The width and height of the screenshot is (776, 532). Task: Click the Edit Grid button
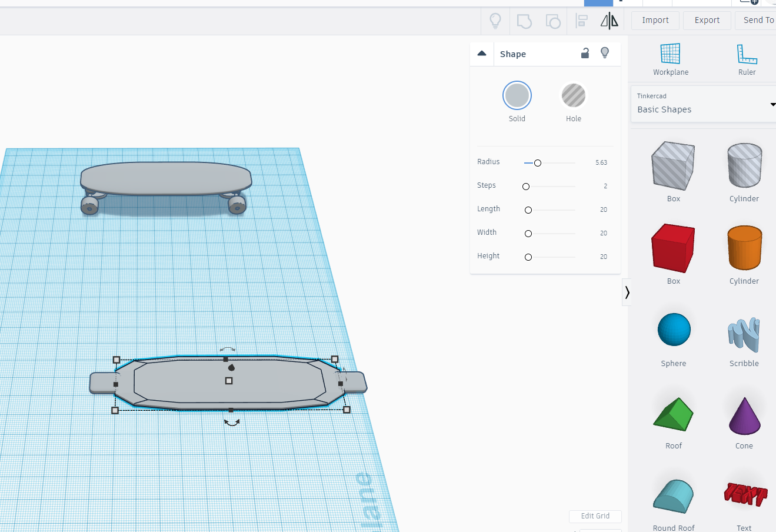(x=595, y=516)
